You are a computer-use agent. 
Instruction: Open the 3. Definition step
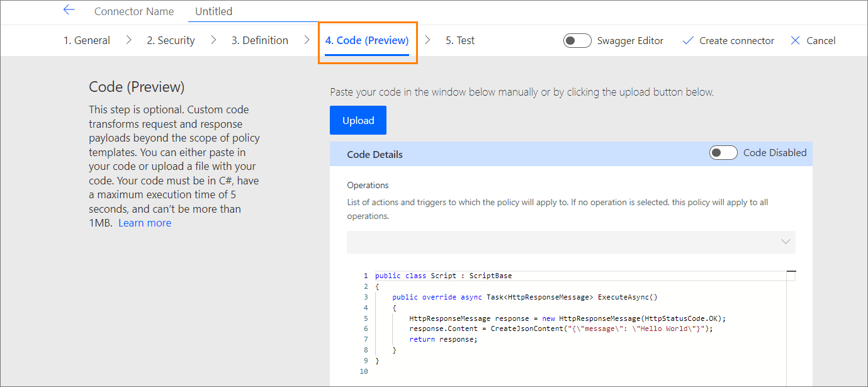click(x=259, y=40)
